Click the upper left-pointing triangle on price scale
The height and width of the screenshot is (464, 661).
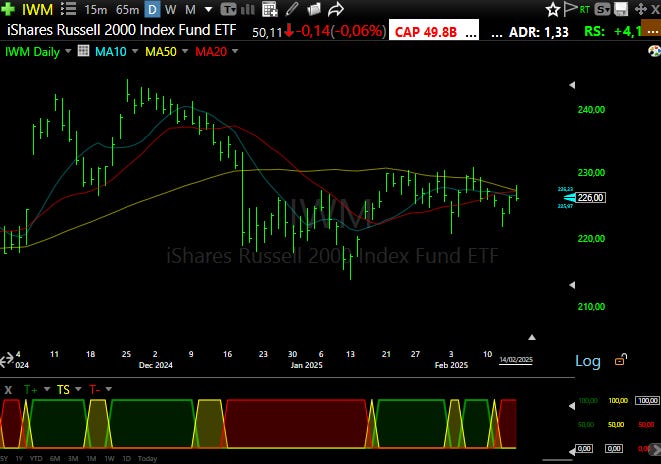point(572,85)
